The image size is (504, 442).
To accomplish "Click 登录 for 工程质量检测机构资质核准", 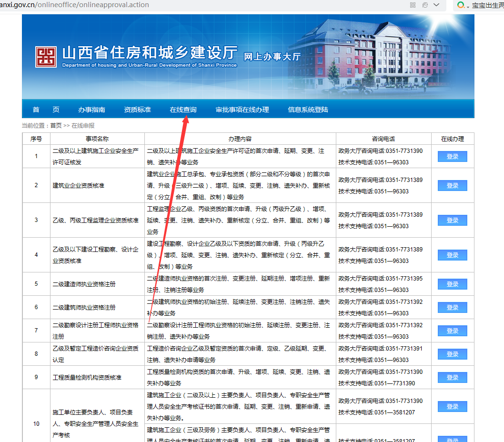I will (452, 377).
